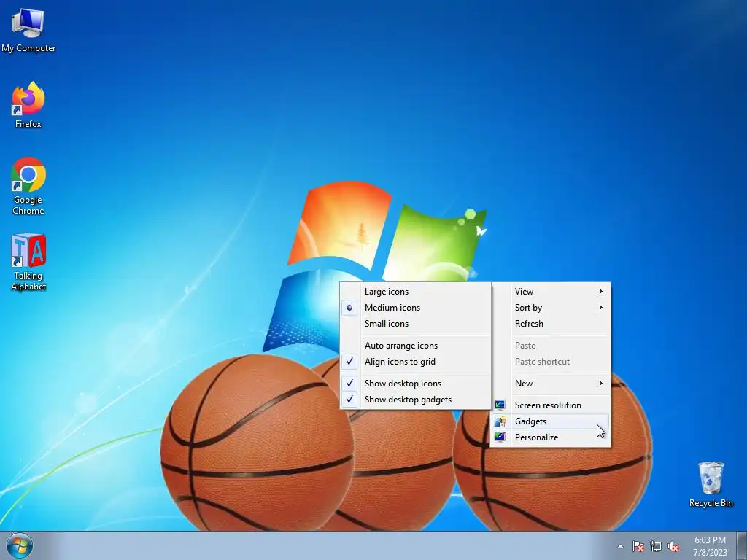The width and height of the screenshot is (747, 560).
Task: Enable Auto arrange icons
Action: (415, 346)
